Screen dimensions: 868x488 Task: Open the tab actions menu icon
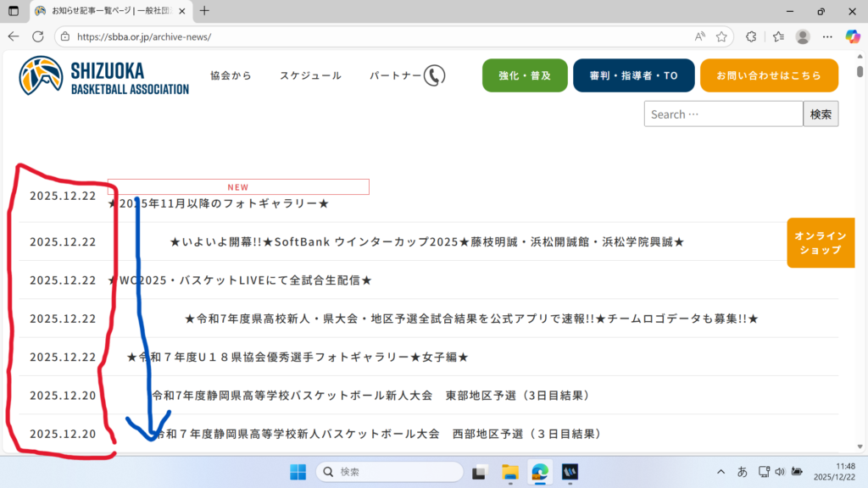pos(14,11)
